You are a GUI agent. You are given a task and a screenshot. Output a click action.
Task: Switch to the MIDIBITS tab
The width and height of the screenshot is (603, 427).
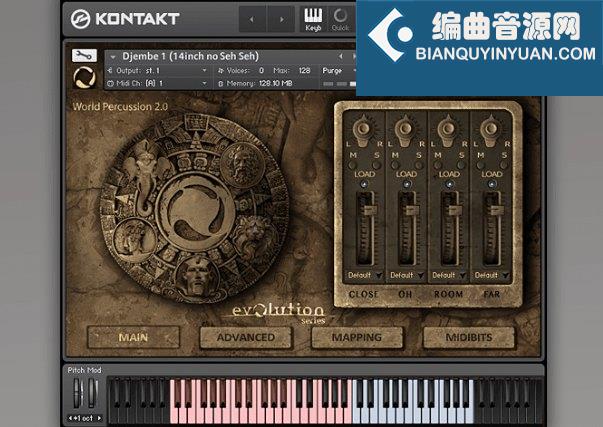click(469, 337)
